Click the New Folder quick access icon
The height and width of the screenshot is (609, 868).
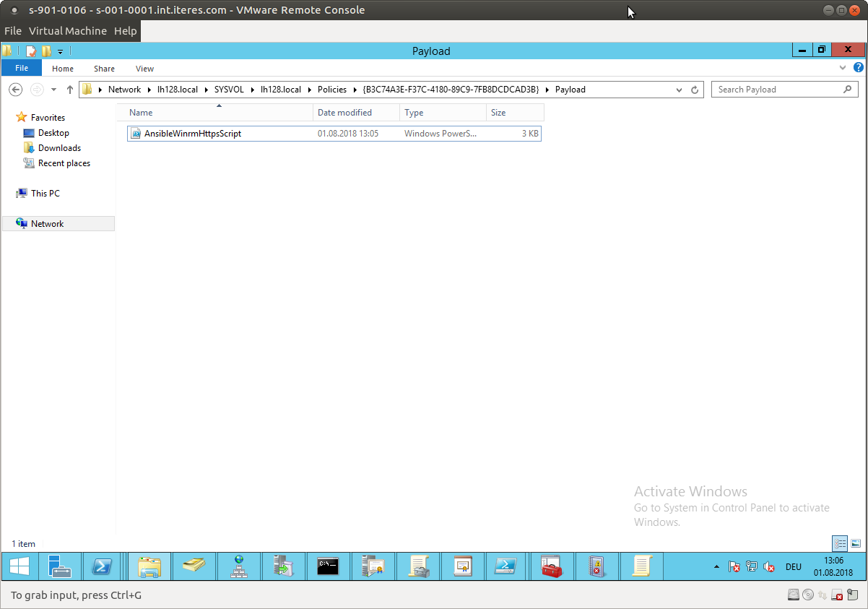(46, 51)
